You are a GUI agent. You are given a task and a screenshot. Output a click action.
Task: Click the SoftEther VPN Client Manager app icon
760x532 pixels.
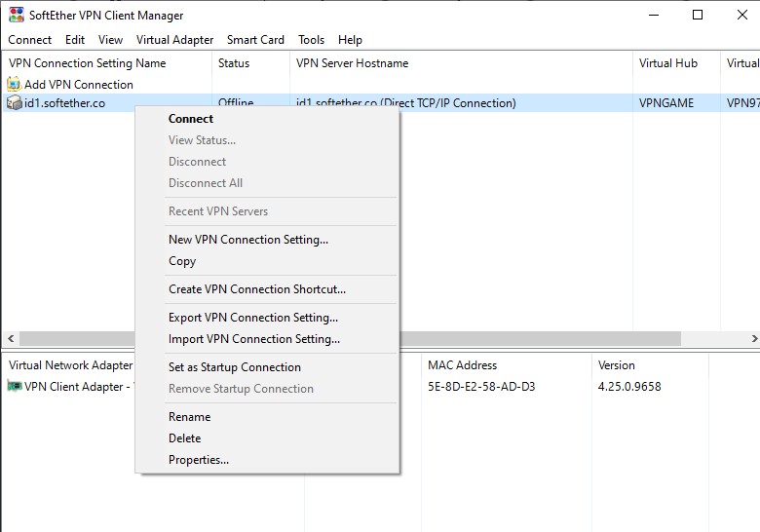16,15
